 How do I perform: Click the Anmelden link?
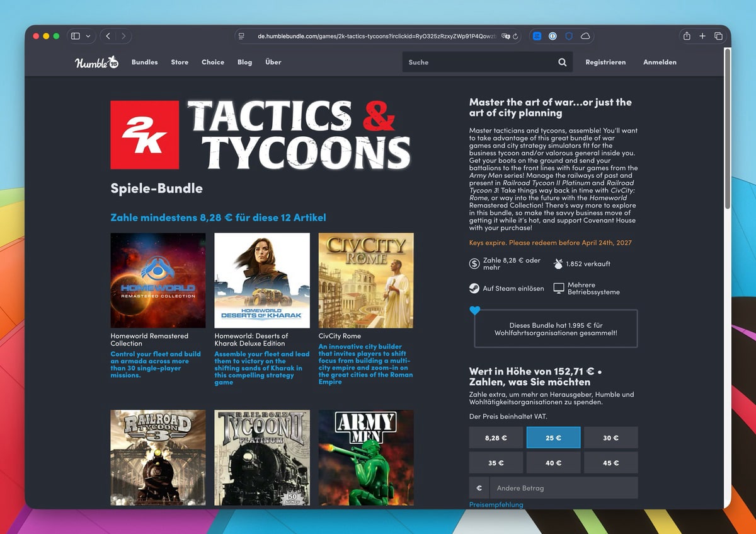tap(660, 62)
